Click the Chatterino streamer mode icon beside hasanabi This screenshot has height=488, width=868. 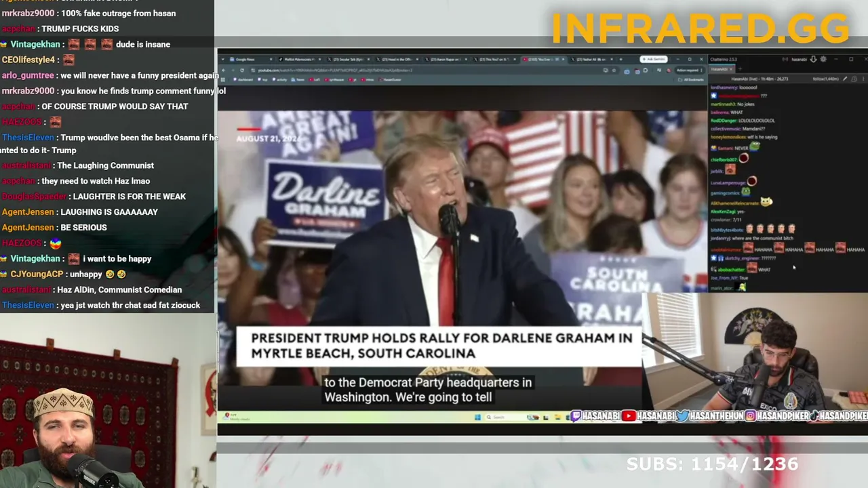point(786,60)
